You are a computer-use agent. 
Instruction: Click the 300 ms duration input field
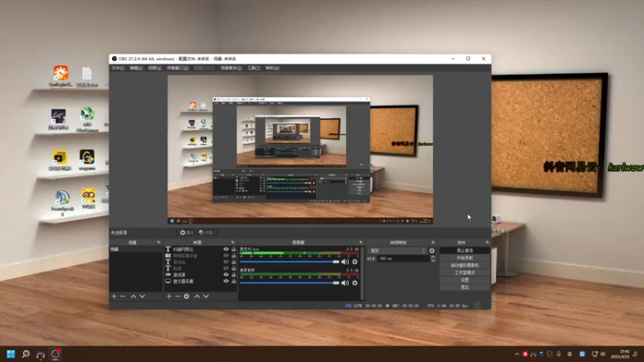tap(403, 258)
